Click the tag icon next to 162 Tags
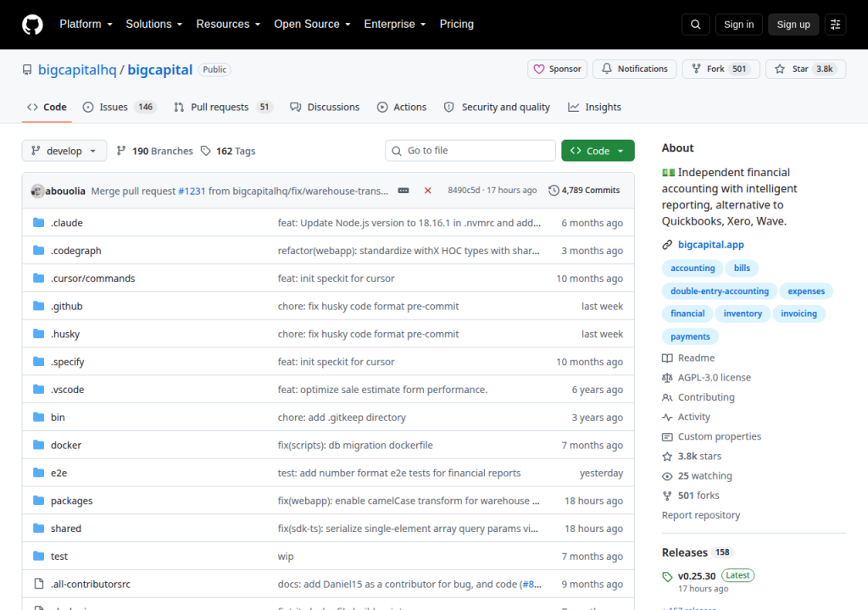 (x=205, y=151)
